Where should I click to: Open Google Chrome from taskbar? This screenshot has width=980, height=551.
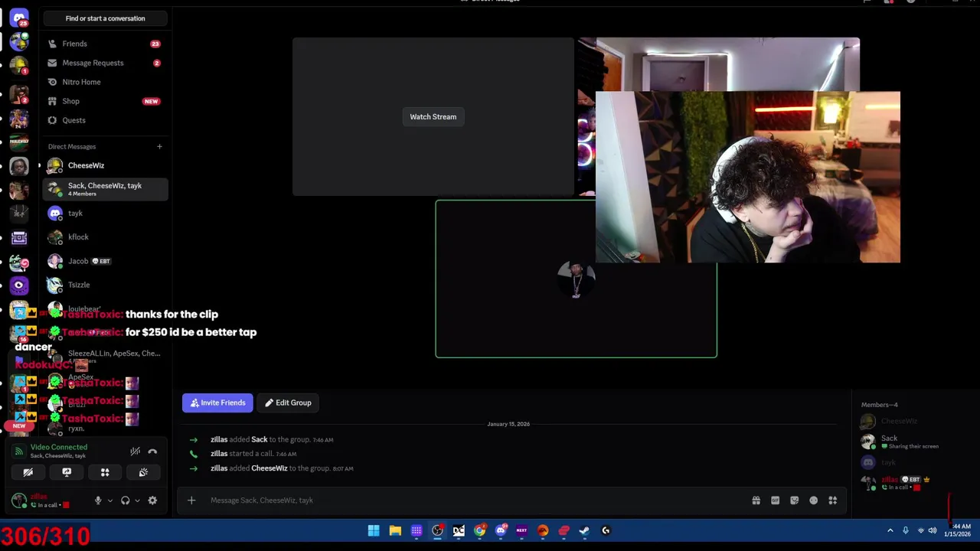[x=479, y=530]
